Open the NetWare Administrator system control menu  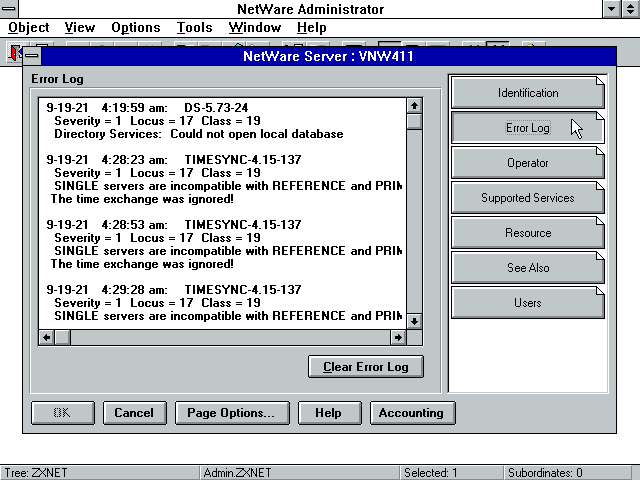coord(9,9)
